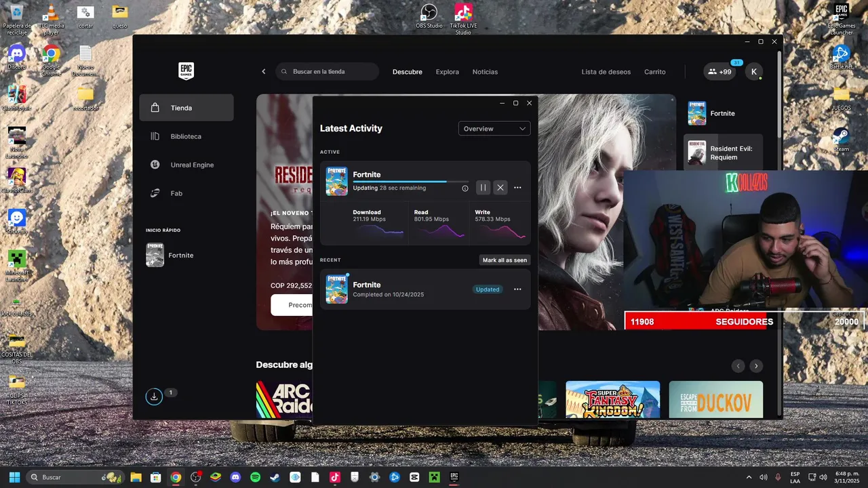The width and height of the screenshot is (868, 488).
Task: Open the Super Fantasy Kingdom game card
Action: point(613,399)
